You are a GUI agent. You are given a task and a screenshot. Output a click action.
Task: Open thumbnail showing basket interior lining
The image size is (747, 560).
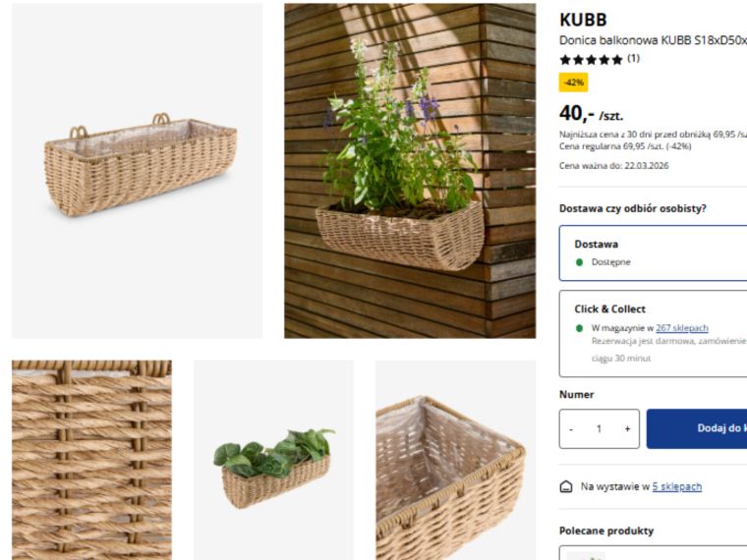456,460
